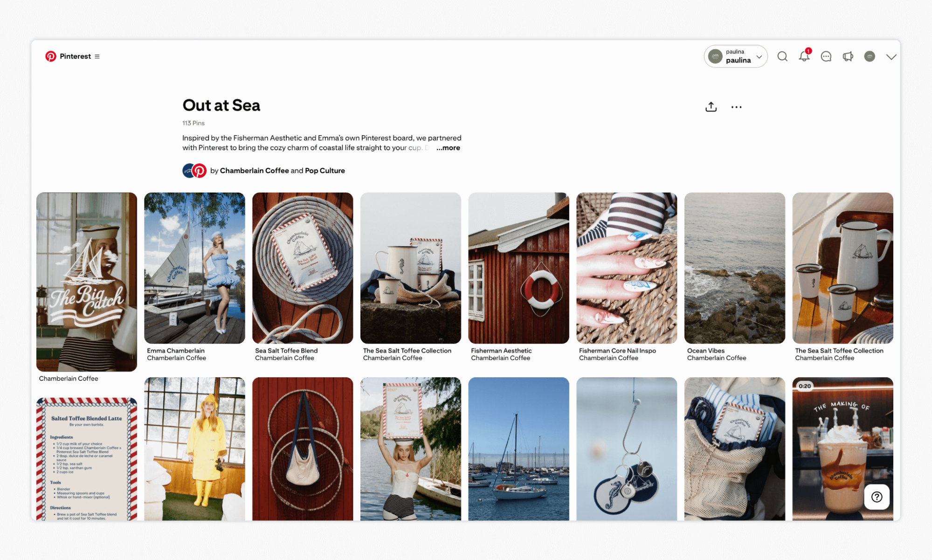This screenshot has height=560, width=932.
Task: Share the Out at Sea board
Action: (x=711, y=107)
